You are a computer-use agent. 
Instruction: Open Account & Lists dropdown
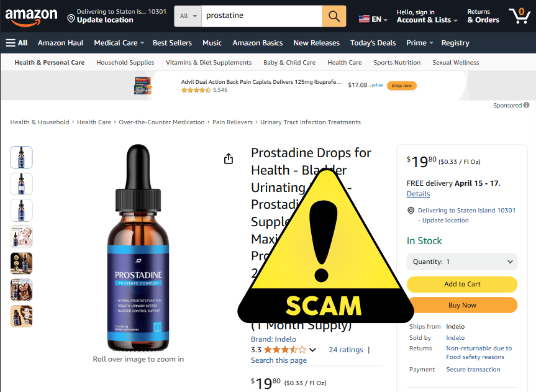point(427,16)
